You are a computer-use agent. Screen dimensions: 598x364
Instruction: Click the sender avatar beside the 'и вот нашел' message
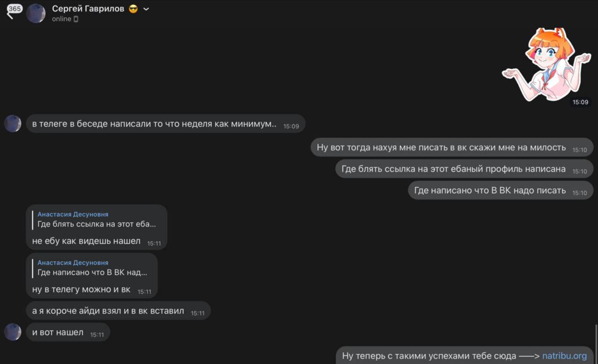click(13, 332)
